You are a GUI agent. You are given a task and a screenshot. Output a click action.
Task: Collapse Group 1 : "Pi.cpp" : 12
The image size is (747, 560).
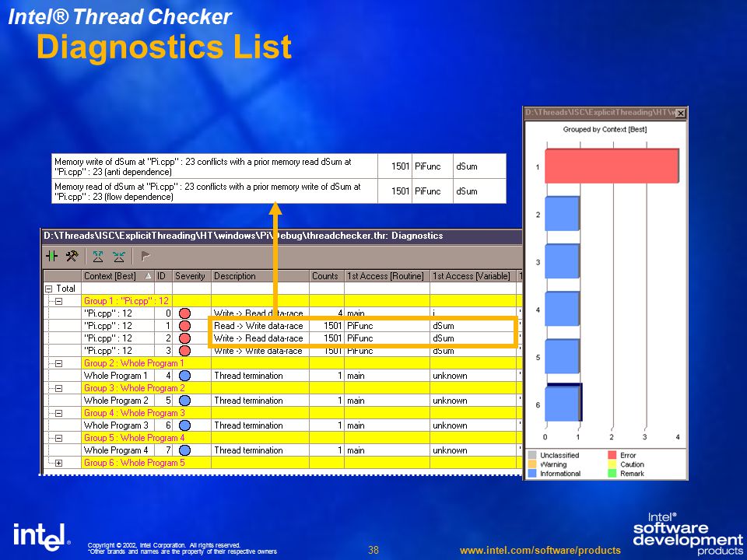(x=58, y=301)
